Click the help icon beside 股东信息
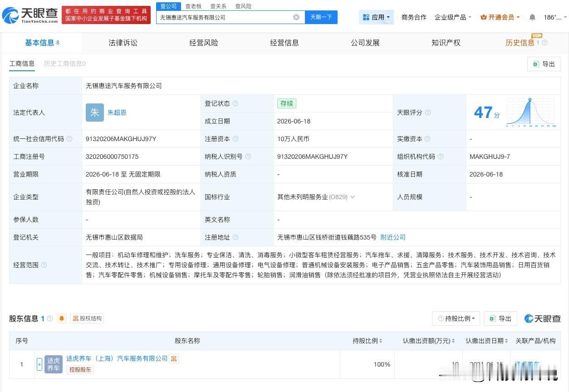This screenshot has width=569, height=392. pos(50,318)
